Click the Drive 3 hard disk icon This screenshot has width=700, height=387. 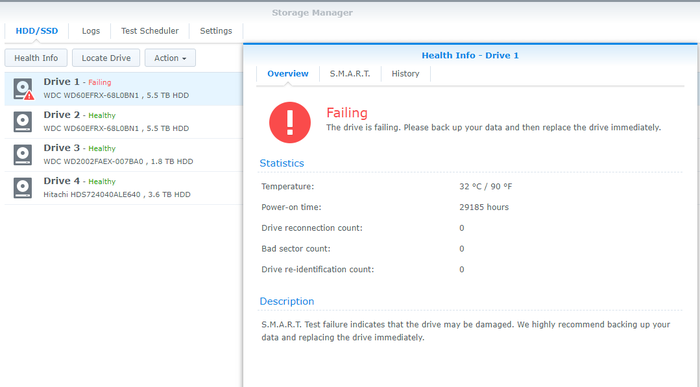point(23,155)
